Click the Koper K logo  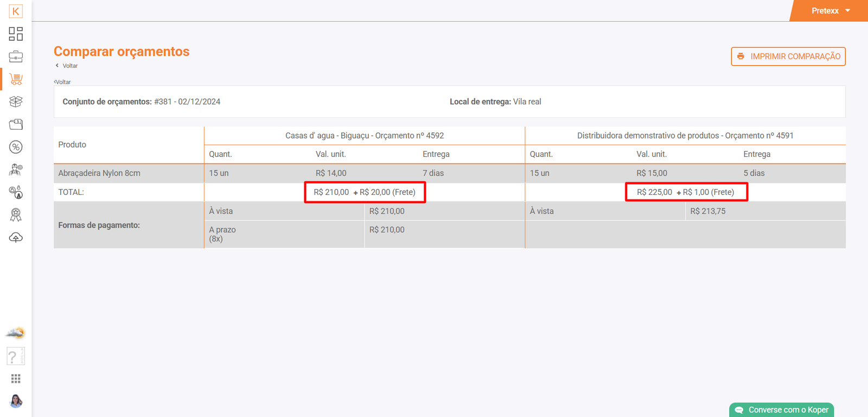tap(16, 11)
